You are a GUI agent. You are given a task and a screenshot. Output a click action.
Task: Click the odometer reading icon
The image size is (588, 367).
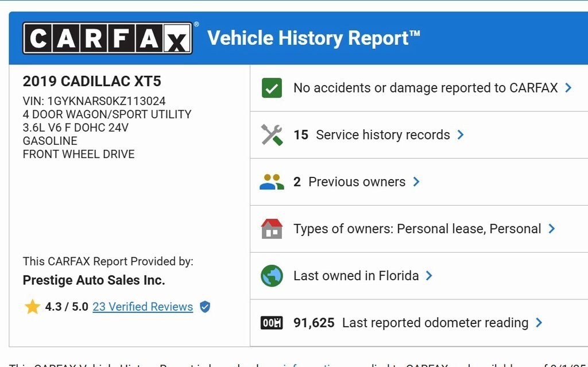pyautogui.click(x=272, y=323)
